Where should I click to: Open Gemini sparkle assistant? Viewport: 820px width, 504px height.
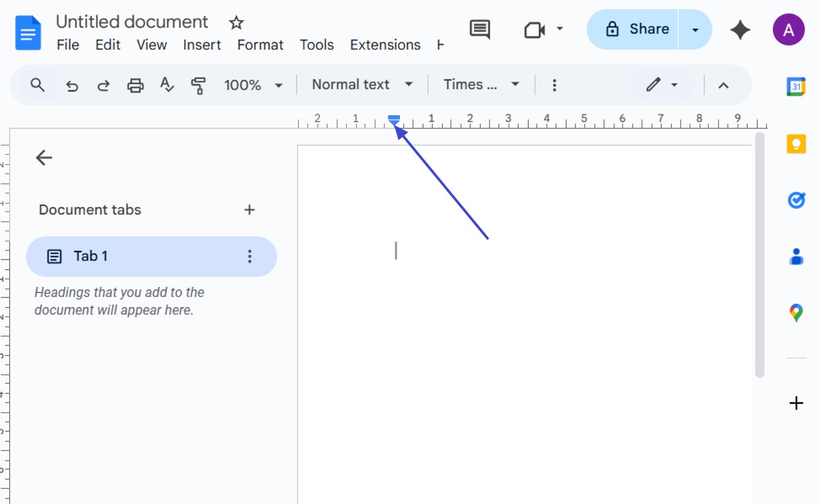(740, 30)
